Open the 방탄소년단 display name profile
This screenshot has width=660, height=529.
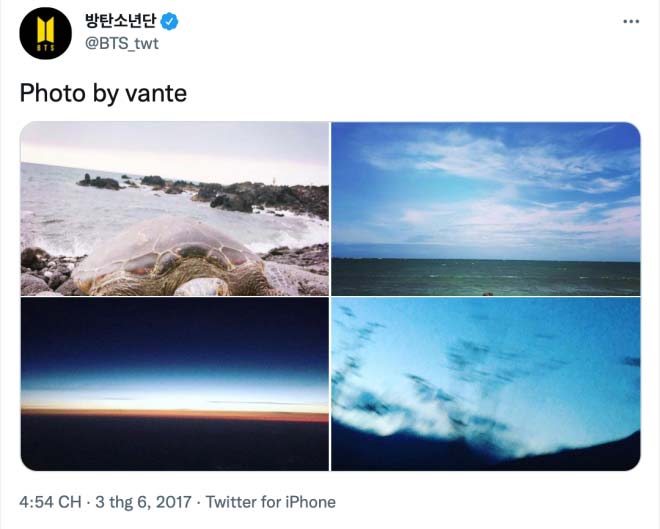pyautogui.click(x=121, y=21)
